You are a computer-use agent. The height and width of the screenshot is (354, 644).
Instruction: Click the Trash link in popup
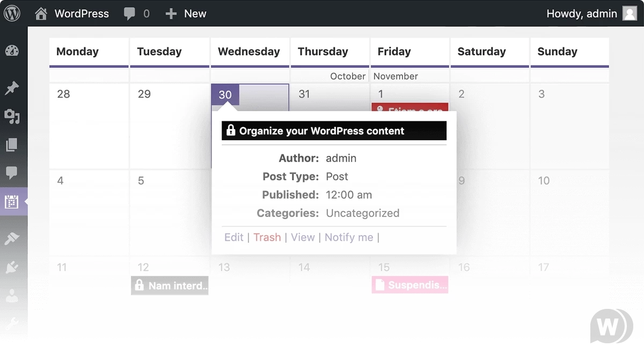coord(267,237)
